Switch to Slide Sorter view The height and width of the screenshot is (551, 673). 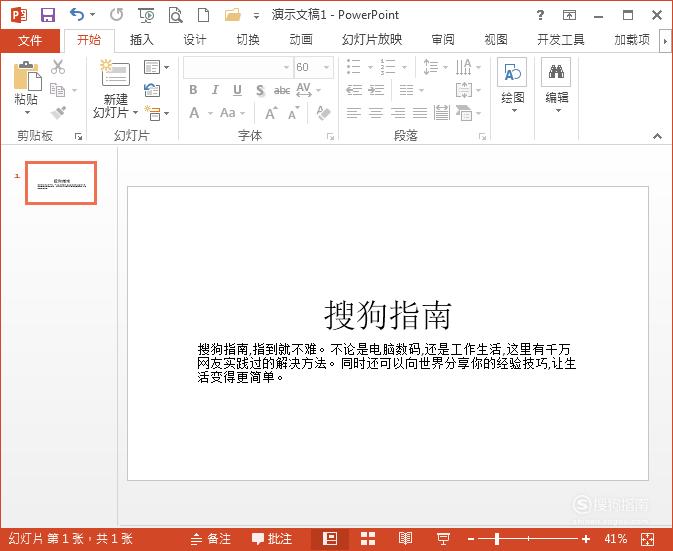coord(368,539)
